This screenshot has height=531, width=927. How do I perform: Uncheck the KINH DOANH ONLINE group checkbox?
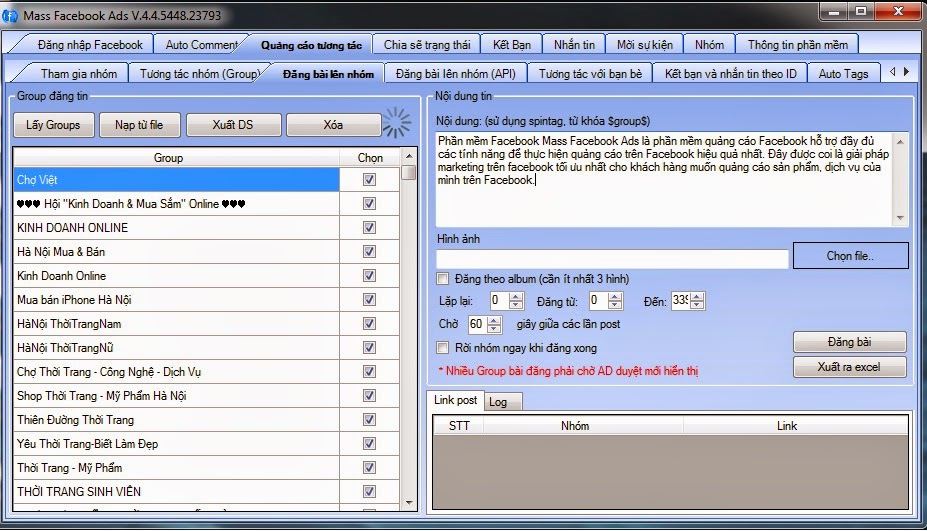[x=369, y=228]
